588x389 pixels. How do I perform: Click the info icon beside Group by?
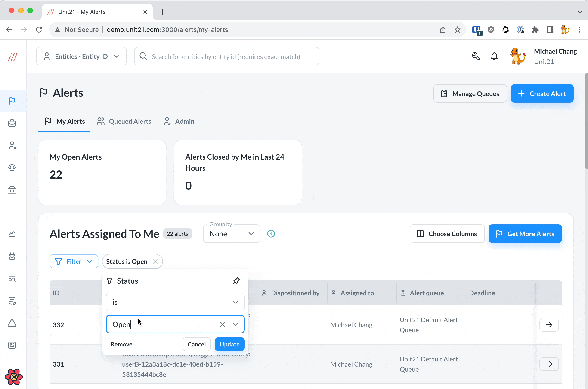(271, 234)
